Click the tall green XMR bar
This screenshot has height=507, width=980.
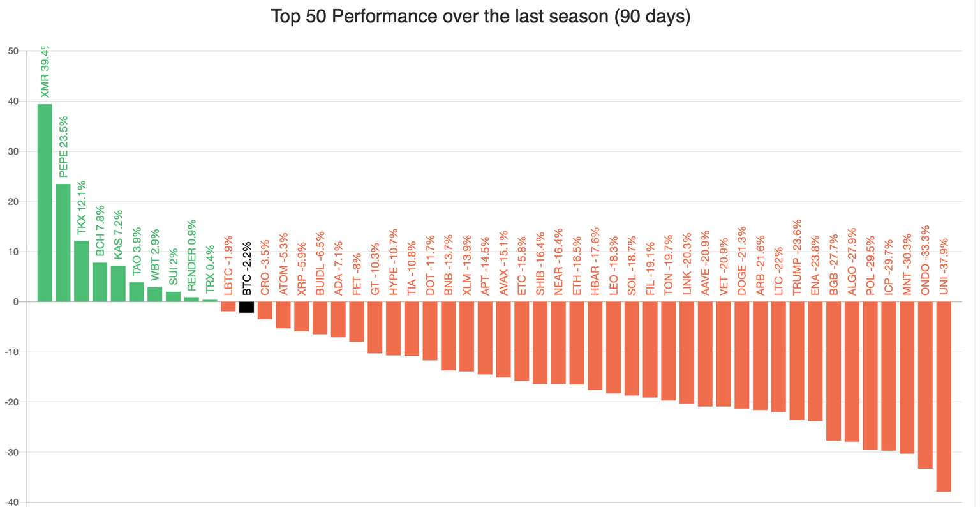click(45, 202)
